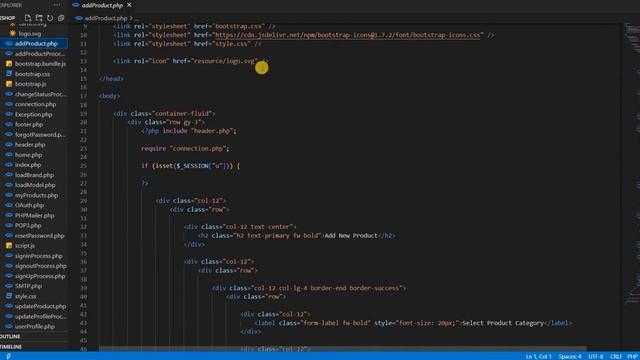Collapse the ESHOP folder header
This screenshot has width=640, height=360.
(x=8, y=18)
